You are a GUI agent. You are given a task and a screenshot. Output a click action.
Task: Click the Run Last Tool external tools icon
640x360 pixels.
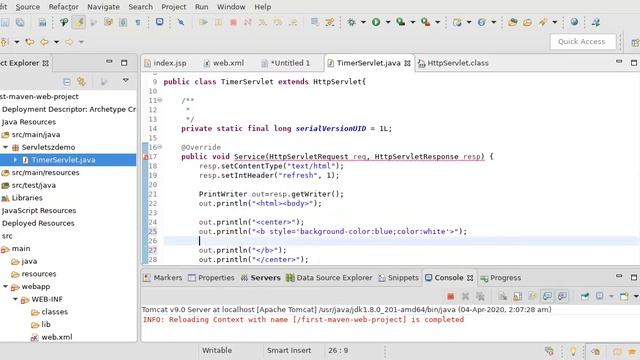coord(426,22)
